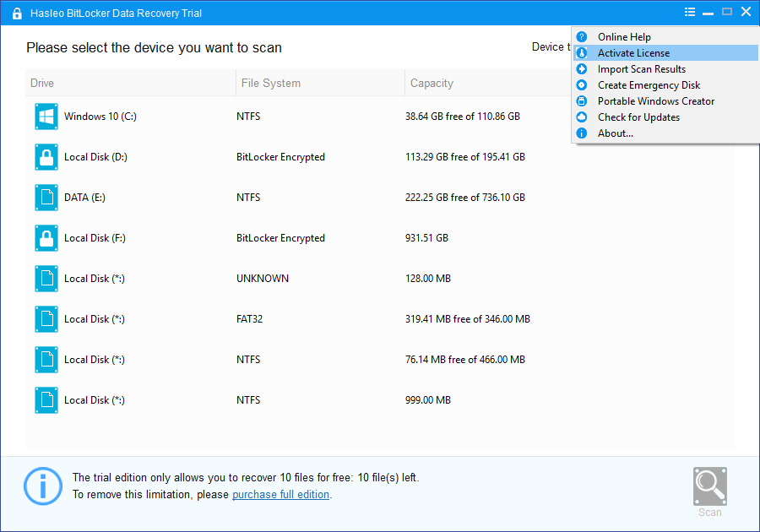Click the Create Emergency Disk icon
The height and width of the screenshot is (532, 760).
[x=582, y=84]
